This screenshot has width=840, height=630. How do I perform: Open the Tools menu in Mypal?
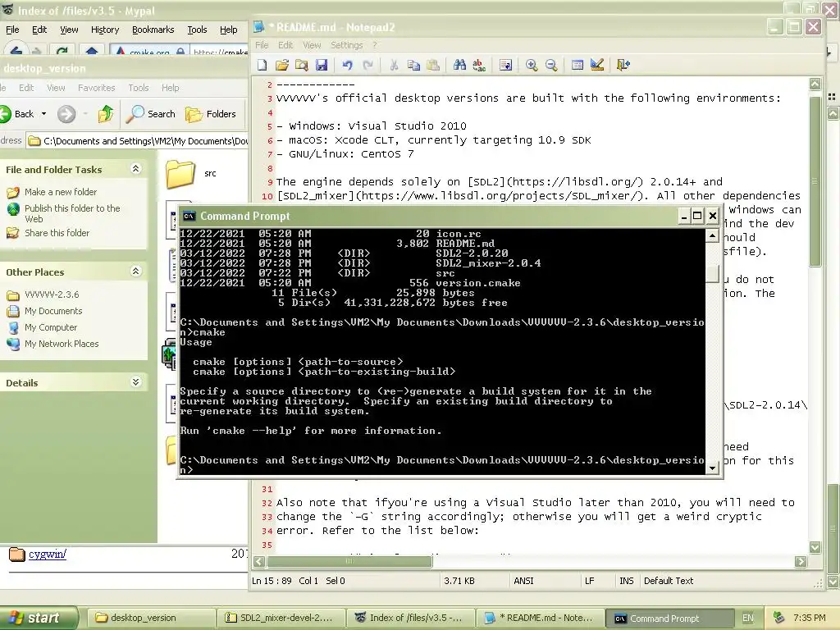click(x=197, y=30)
